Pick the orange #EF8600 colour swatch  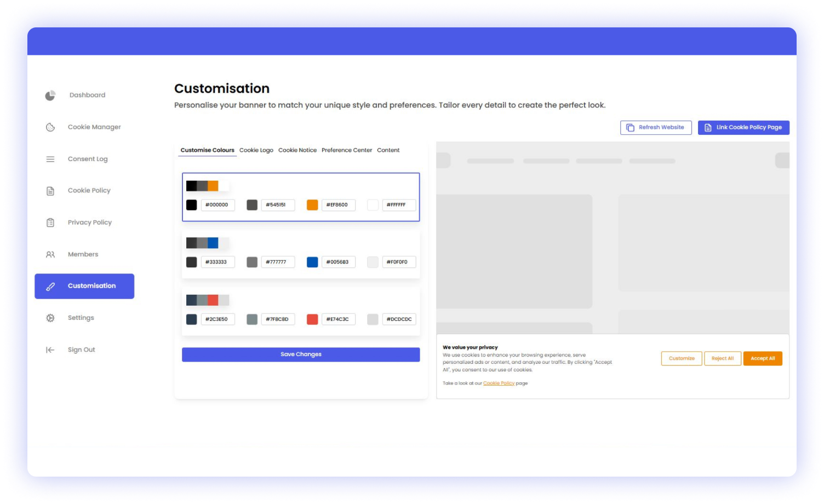point(312,205)
